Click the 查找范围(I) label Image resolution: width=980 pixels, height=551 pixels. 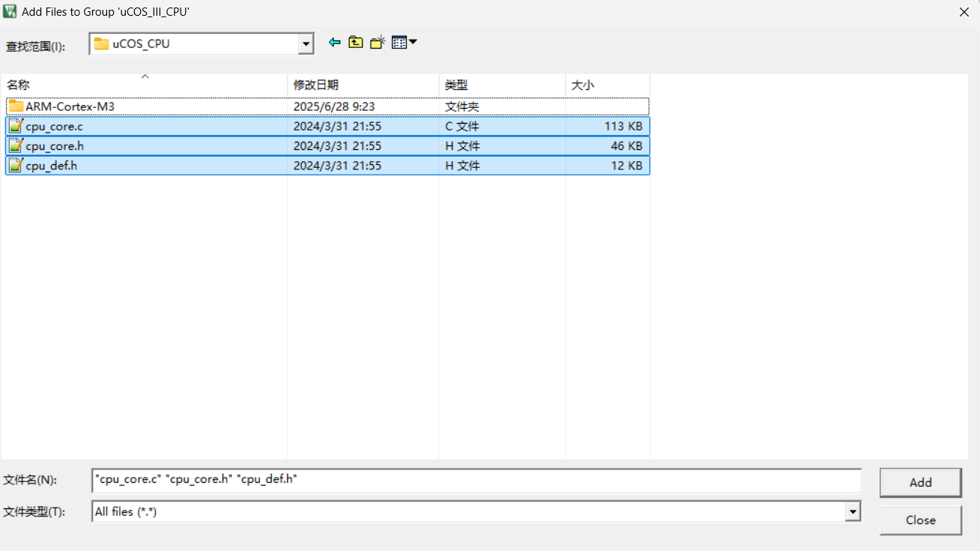35,46
